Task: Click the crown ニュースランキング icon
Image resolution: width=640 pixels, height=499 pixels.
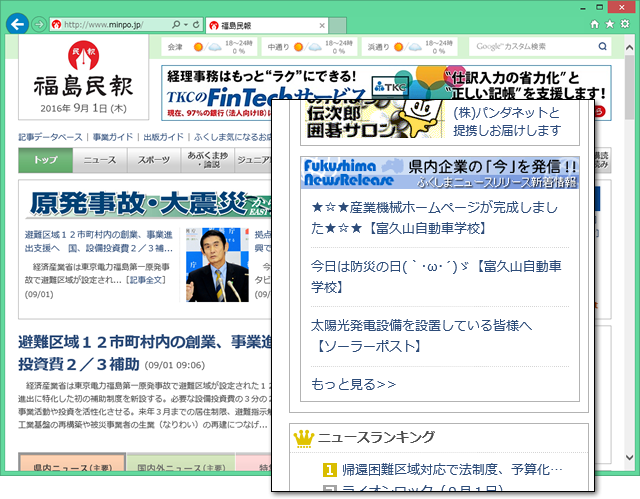Action: [x=304, y=438]
